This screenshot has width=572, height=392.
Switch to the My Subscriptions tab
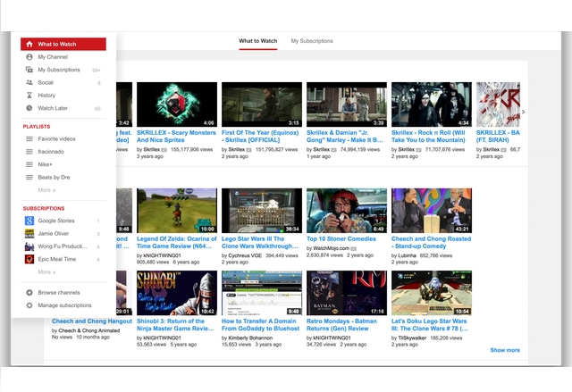click(312, 41)
